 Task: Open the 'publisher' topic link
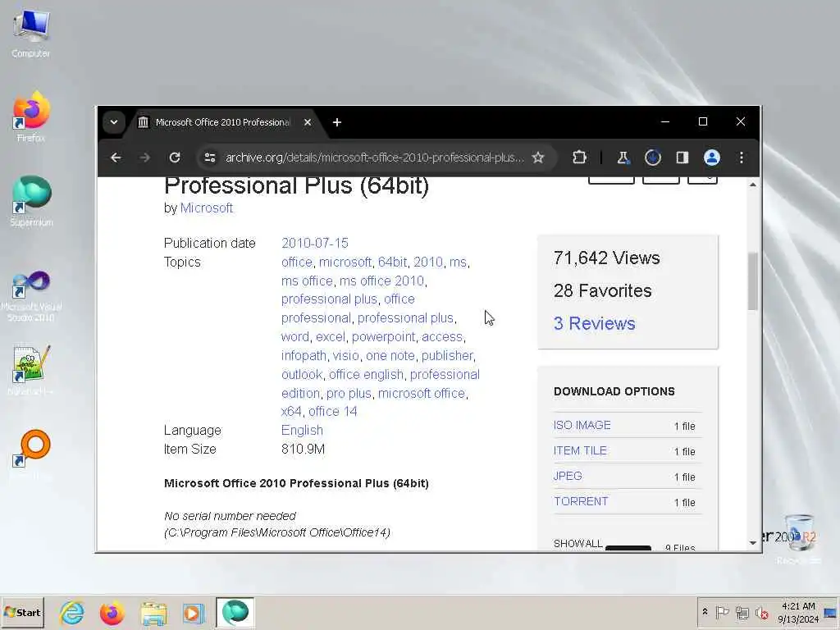point(447,355)
